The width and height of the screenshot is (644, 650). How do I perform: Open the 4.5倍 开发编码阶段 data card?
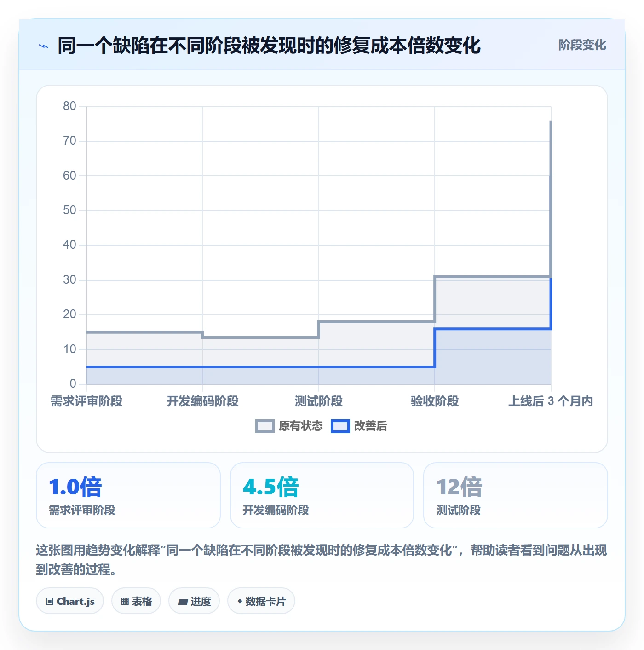pyautogui.click(x=322, y=495)
